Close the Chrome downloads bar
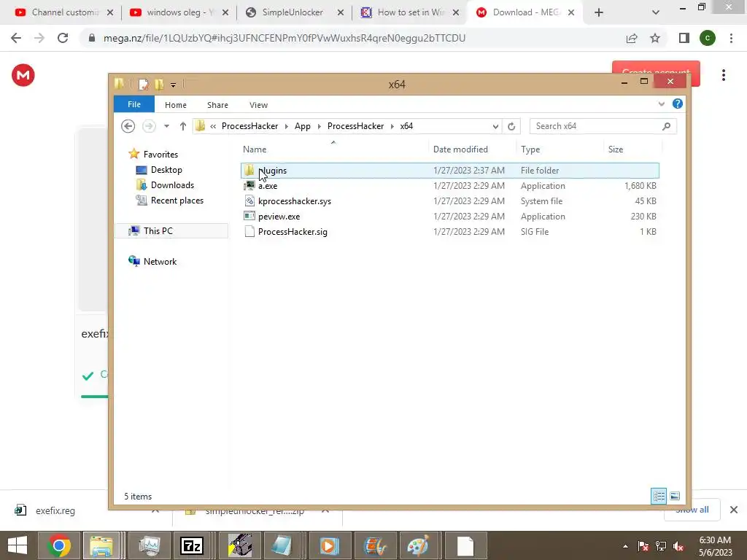The width and height of the screenshot is (747, 560). point(734,510)
